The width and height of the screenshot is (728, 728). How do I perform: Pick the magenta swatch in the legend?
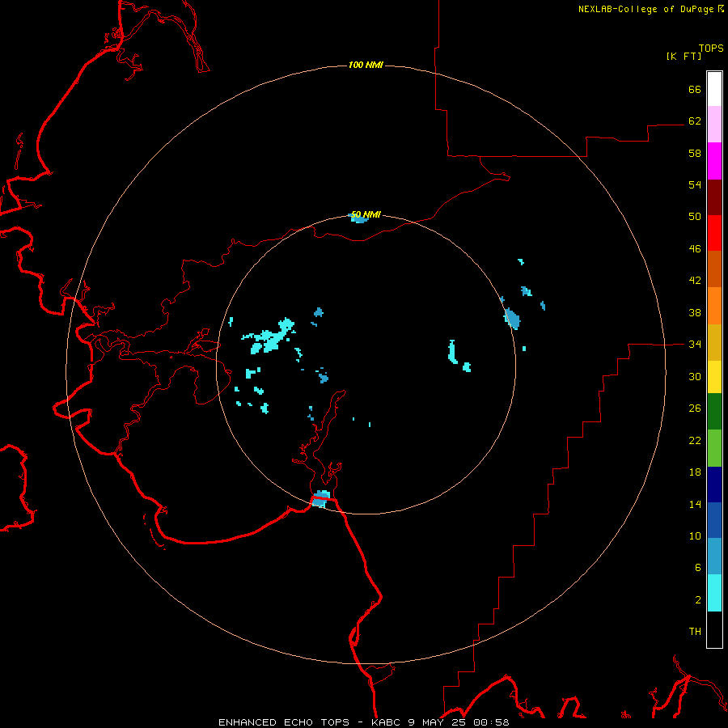tap(714, 161)
